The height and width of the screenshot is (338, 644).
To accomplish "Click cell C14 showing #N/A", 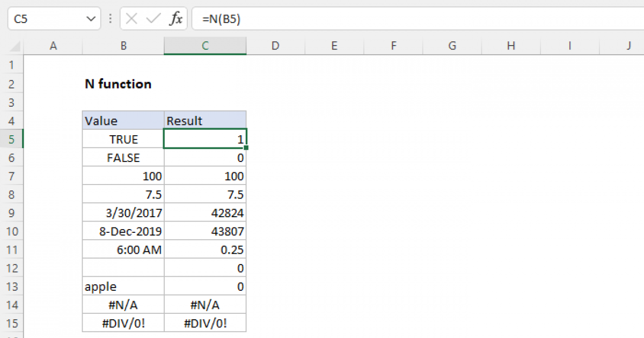I will [205, 305].
